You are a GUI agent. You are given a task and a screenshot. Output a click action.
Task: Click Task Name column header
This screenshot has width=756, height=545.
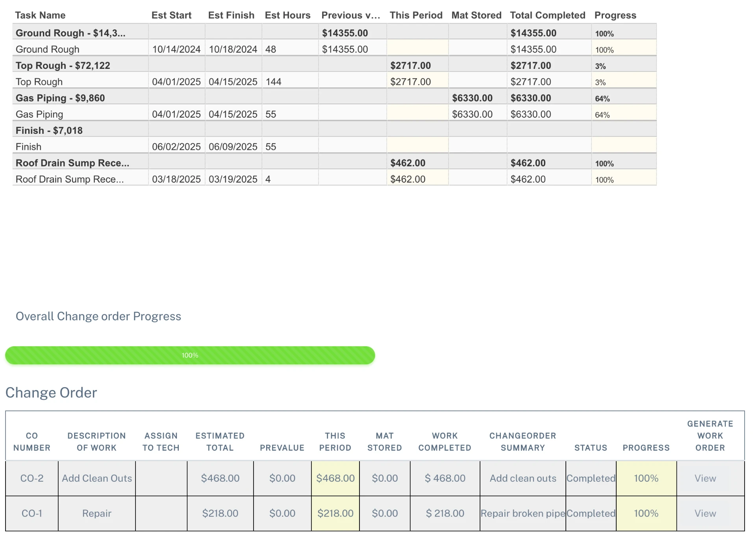[40, 15]
